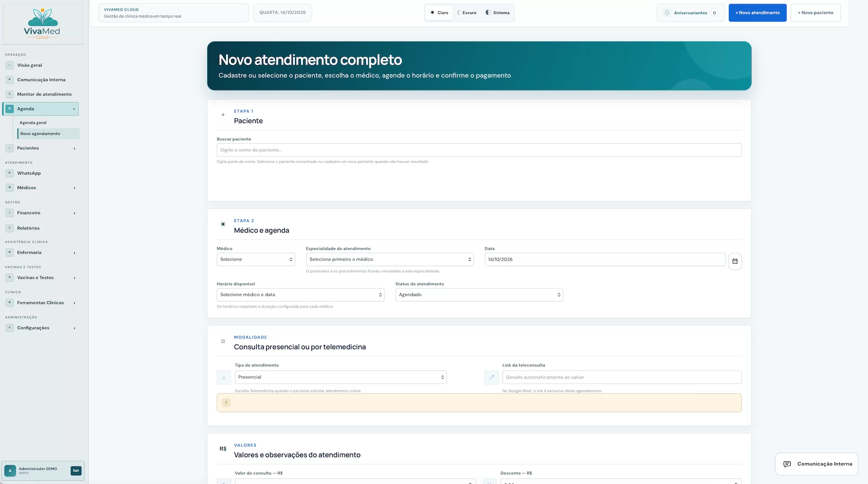This screenshot has height=484, width=868.
Task: Open the Relatórios menu item
Action: pyautogui.click(x=41, y=228)
